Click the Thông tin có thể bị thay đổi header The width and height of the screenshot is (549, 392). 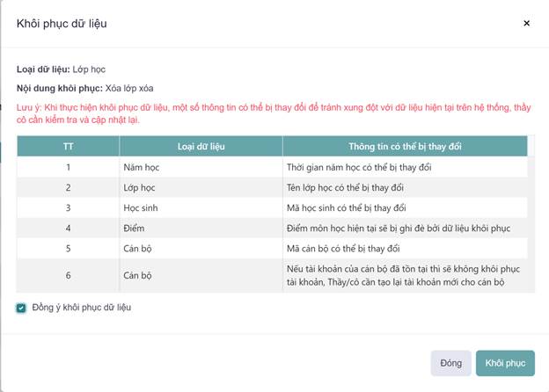point(405,146)
